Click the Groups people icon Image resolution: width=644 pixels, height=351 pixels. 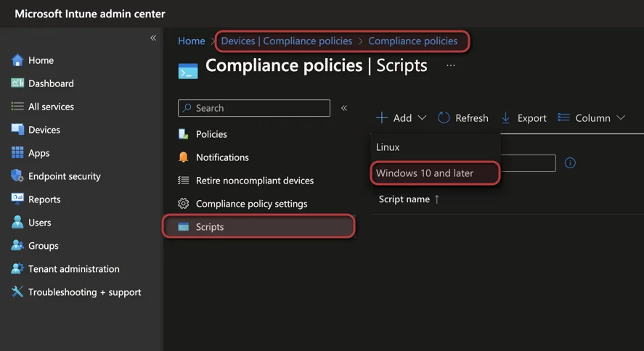(17, 245)
